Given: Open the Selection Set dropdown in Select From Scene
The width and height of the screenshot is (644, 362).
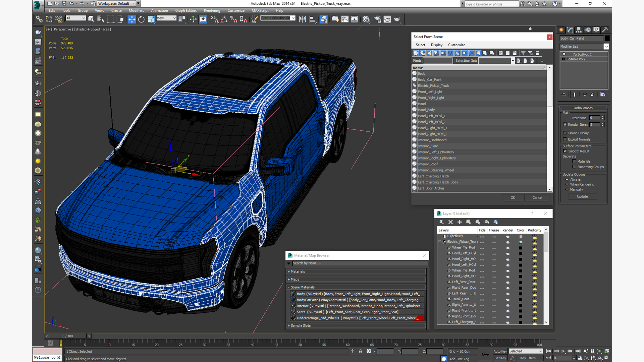Looking at the screenshot, I should point(496,61).
